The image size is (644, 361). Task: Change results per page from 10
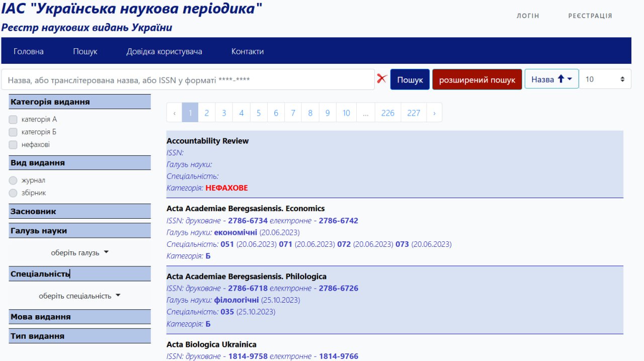tap(605, 79)
